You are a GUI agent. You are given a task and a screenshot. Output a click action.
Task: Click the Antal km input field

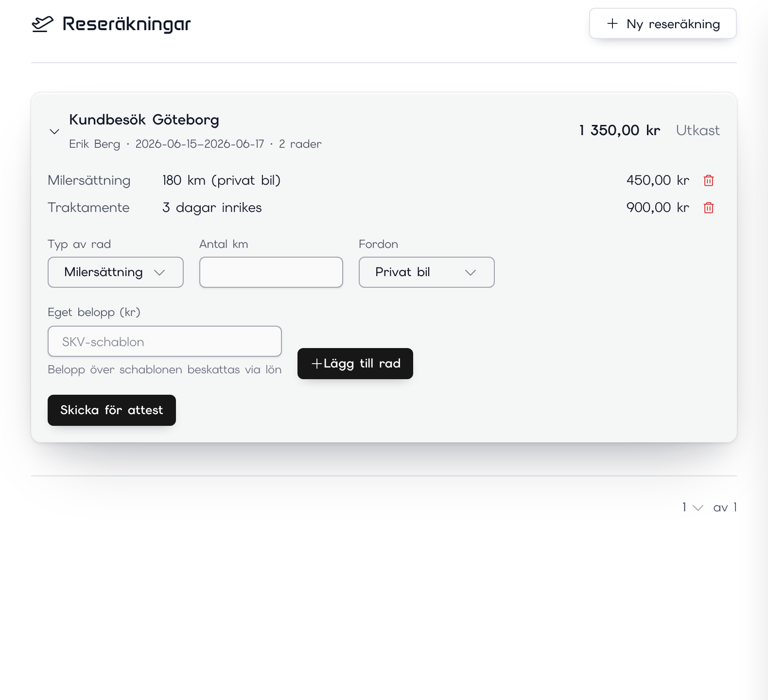[x=271, y=272]
